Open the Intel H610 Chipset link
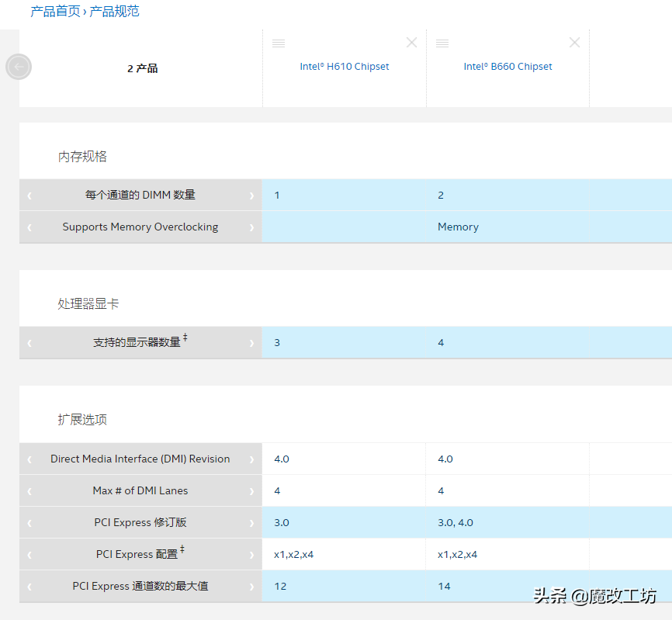 click(344, 67)
